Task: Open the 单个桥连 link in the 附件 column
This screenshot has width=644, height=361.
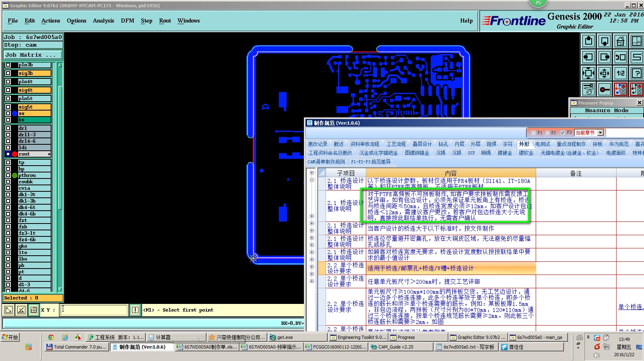Action: coord(631,307)
